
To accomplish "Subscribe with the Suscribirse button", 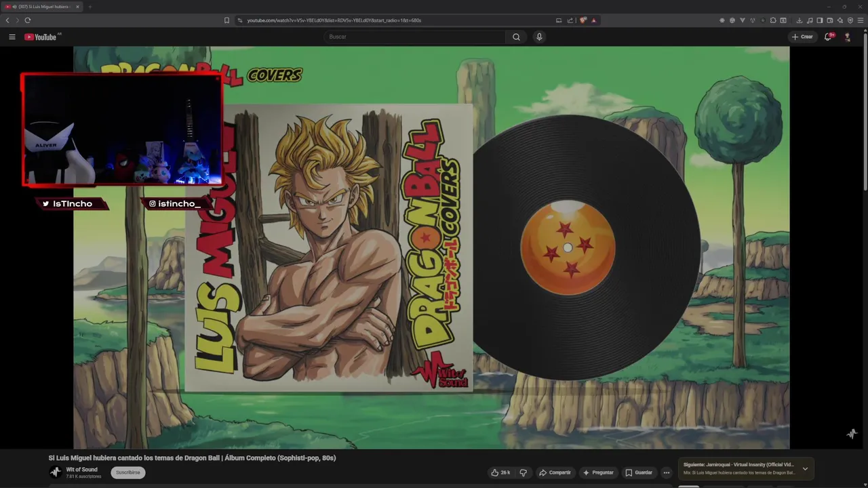I will [127, 472].
